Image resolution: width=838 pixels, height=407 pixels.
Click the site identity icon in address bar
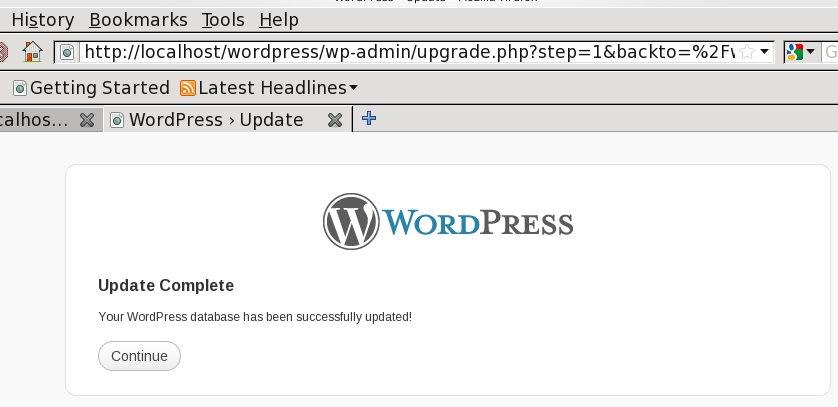68,52
